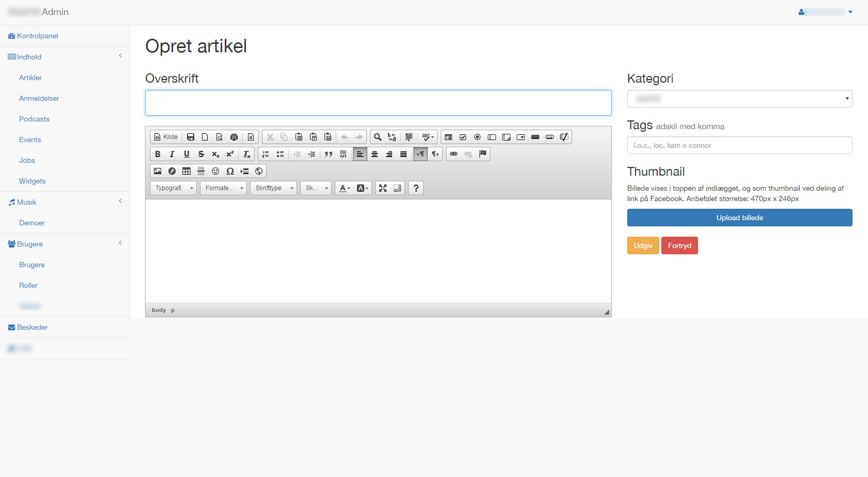This screenshot has height=477, width=868.
Task: Insert a form button element
Action: (x=535, y=137)
